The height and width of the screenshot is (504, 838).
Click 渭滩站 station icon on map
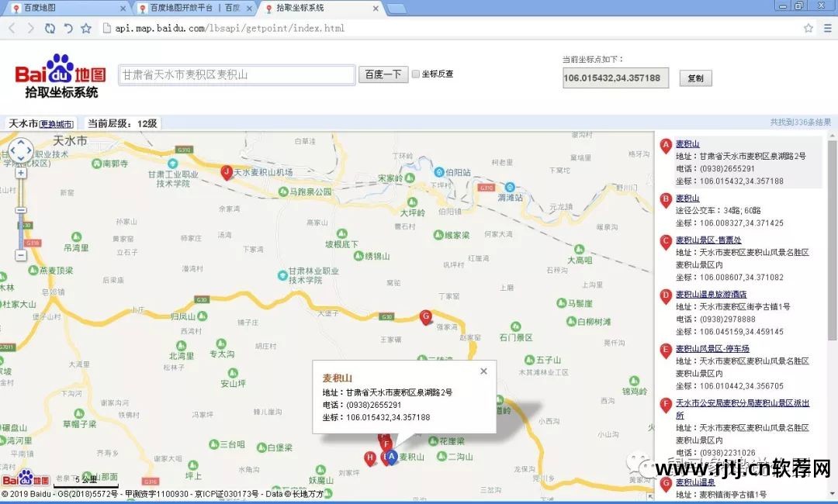[511, 187]
